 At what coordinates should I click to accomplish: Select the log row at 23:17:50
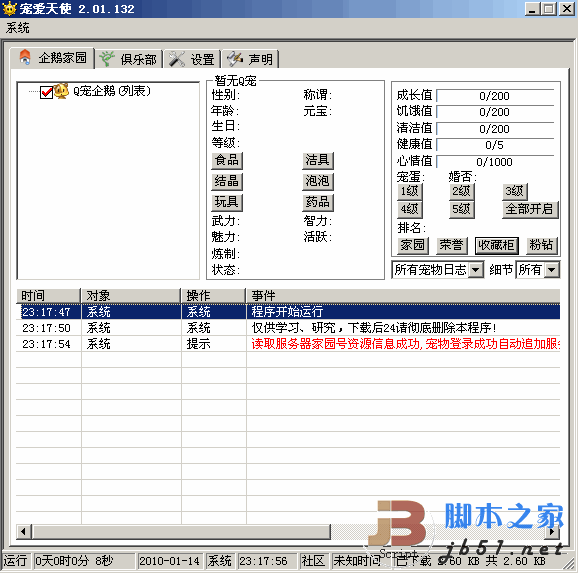coord(288,328)
